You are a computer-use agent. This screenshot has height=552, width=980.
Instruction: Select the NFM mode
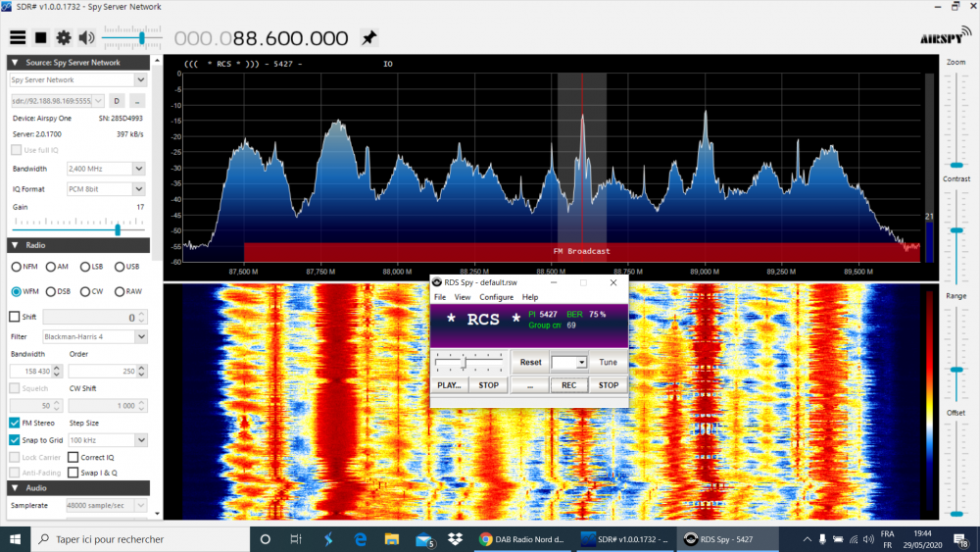click(x=17, y=267)
